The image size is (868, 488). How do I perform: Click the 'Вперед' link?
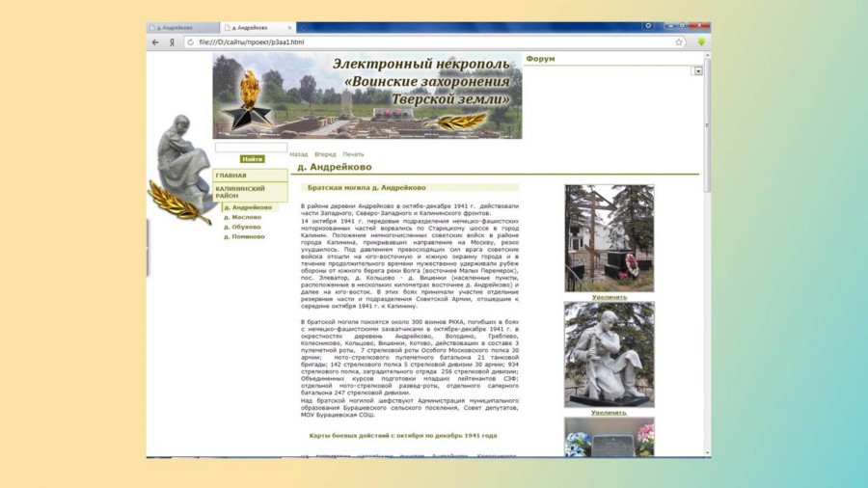325,154
